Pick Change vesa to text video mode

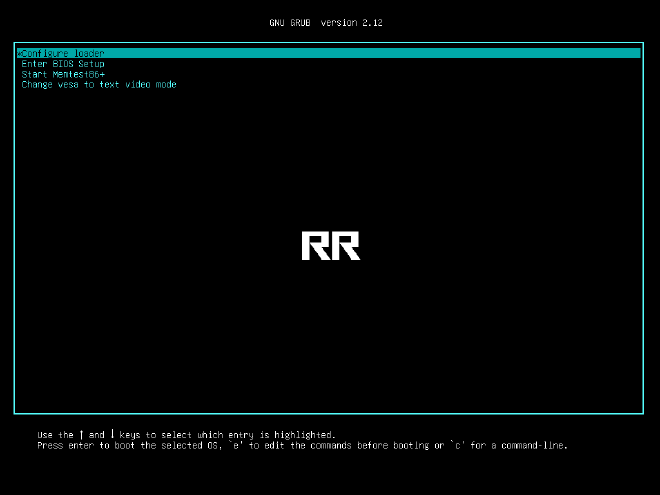pos(99,85)
